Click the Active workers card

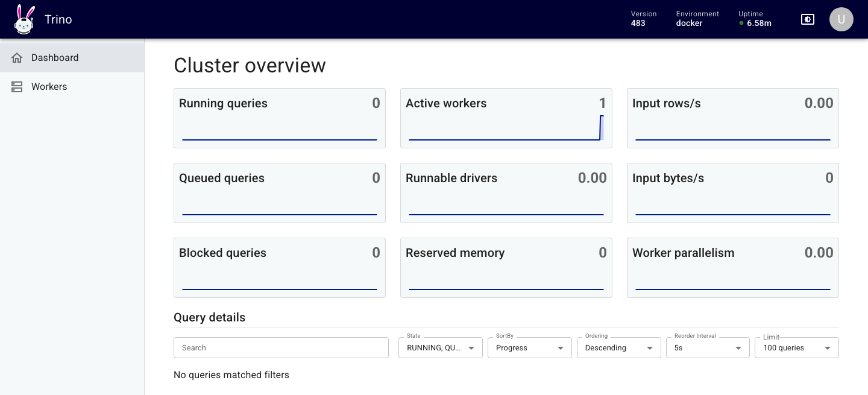(506, 118)
